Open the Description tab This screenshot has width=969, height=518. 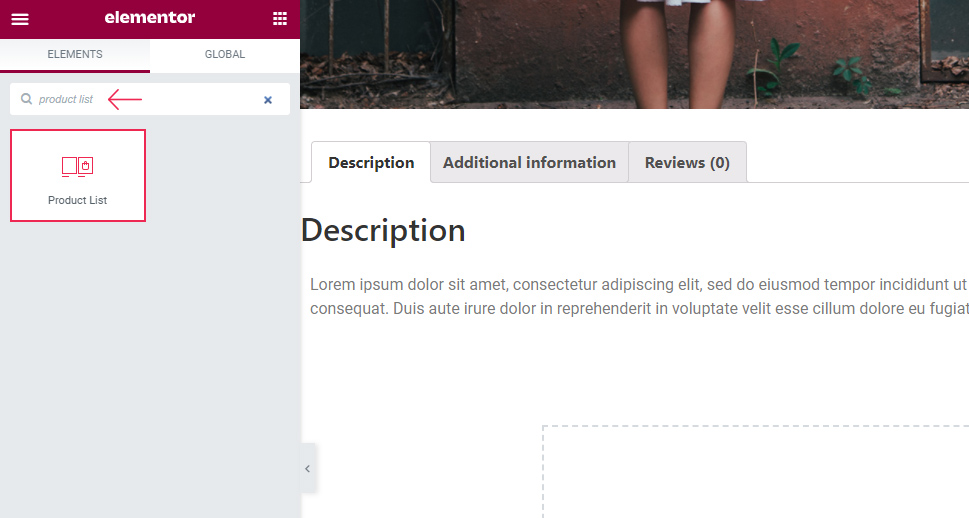pyautogui.click(x=371, y=163)
